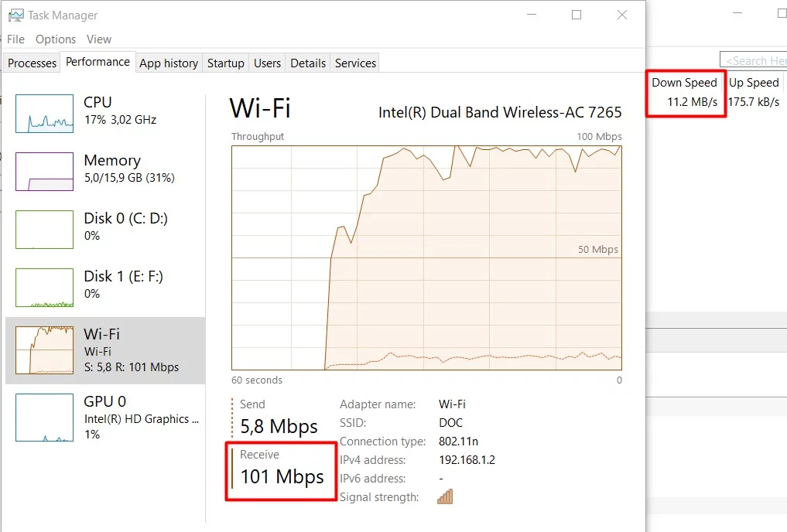
Task: Switch to the Users tab
Action: (267, 63)
